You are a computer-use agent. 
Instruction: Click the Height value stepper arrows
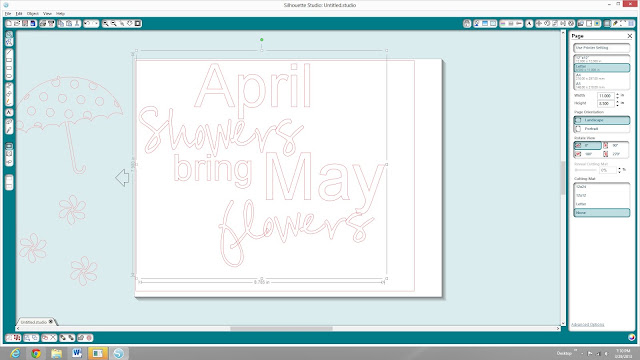coord(617,103)
